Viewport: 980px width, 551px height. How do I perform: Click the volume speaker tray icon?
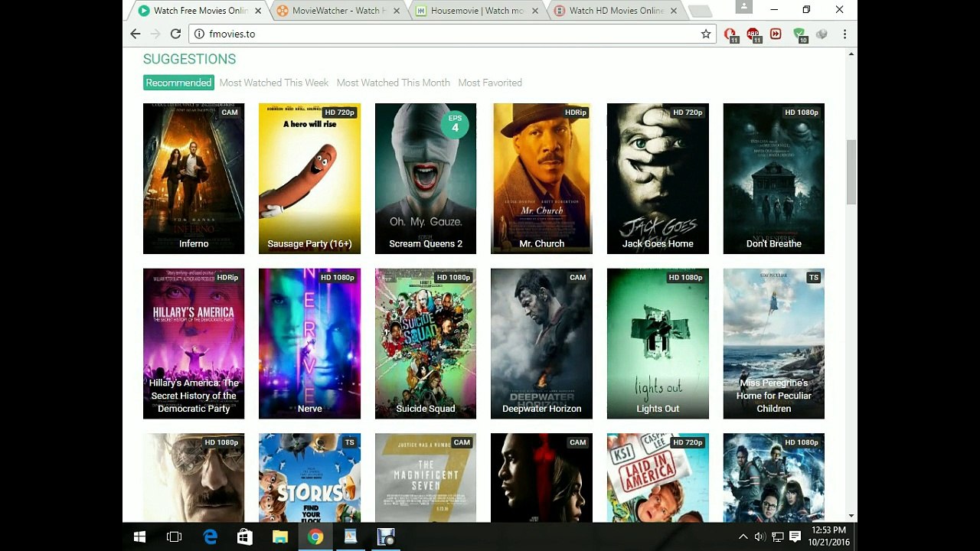759,537
